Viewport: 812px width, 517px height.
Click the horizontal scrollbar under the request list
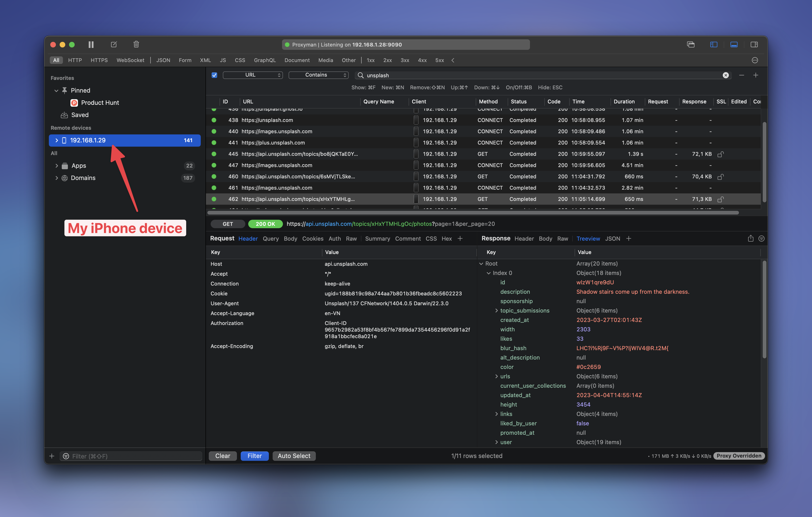pos(473,213)
